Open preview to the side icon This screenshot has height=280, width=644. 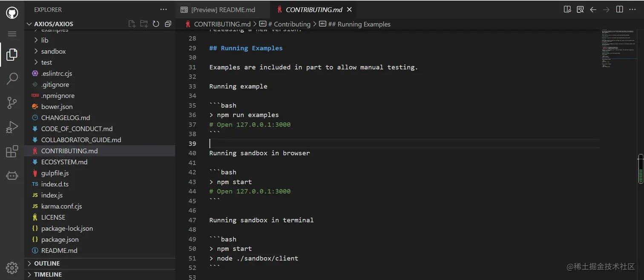[567, 9]
